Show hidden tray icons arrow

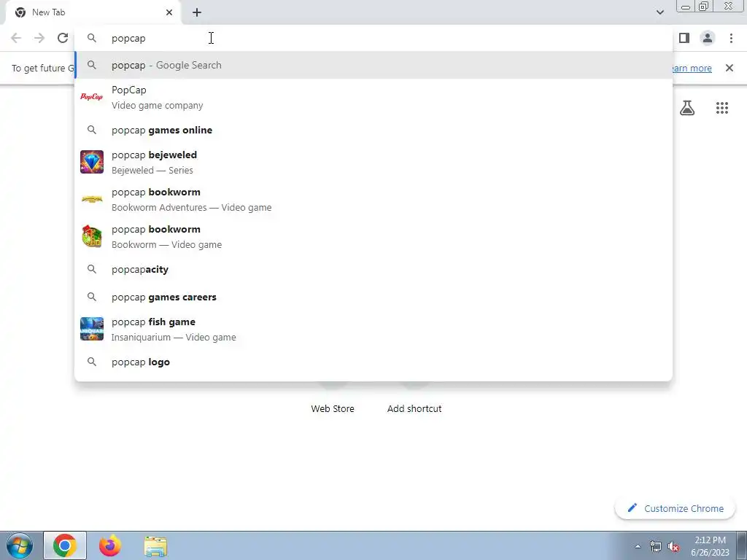coord(638,546)
